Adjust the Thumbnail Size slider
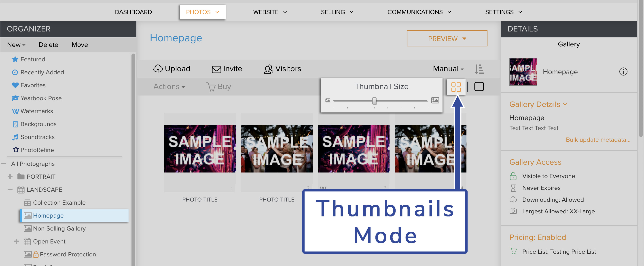Viewport: 644px width, 266px height. (374, 101)
